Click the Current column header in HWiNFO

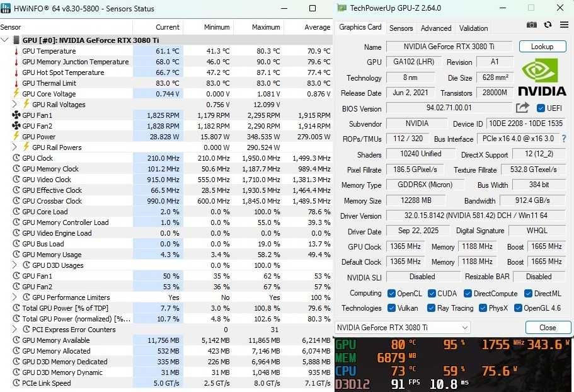pos(158,27)
